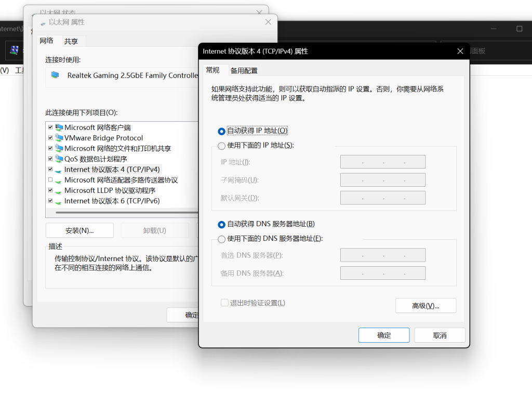Click the network icon beside Microsoft 网络客户端
Image resolution: width=532 pixels, height=403 pixels.
coord(59,127)
